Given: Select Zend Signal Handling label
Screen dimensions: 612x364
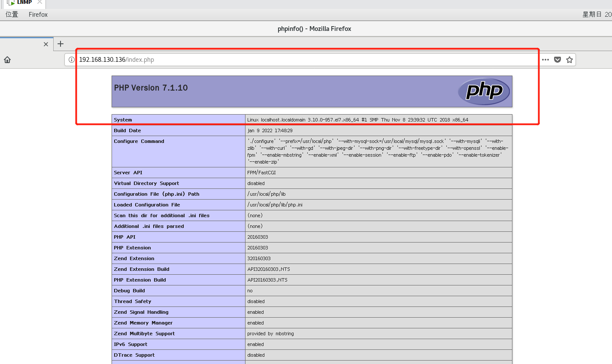Looking at the screenshot, I should click(x=141, y=312).
